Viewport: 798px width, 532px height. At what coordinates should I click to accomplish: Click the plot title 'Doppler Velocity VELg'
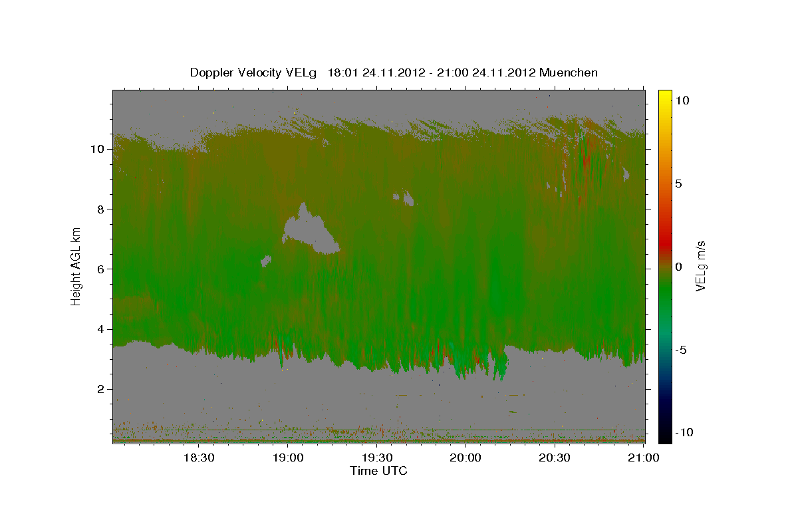pyautogui.click(x=254, y=72)
